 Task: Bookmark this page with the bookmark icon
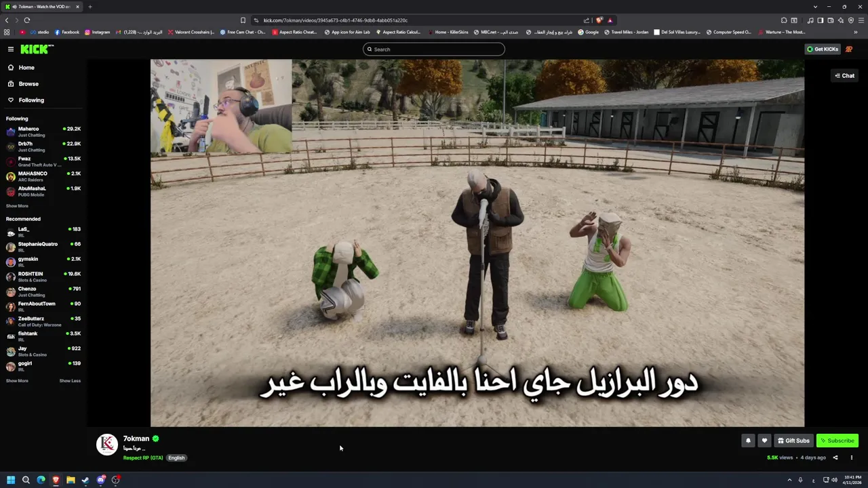243,20
